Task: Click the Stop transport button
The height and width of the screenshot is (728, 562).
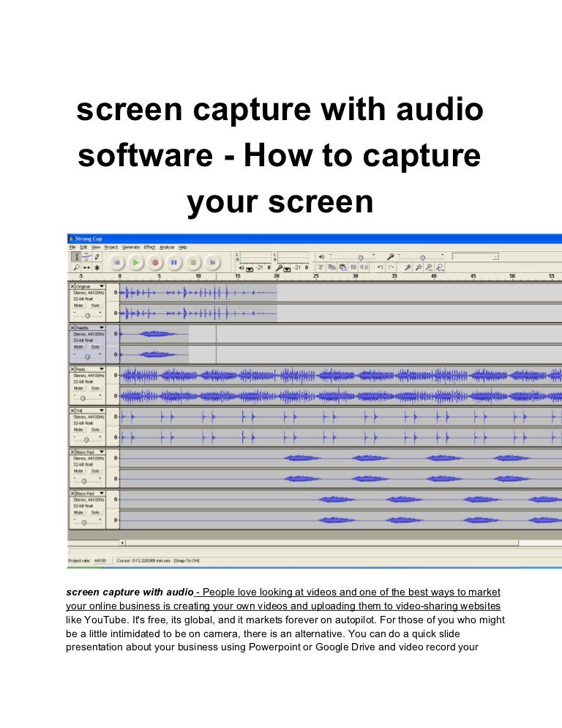Action: point(193,262)
